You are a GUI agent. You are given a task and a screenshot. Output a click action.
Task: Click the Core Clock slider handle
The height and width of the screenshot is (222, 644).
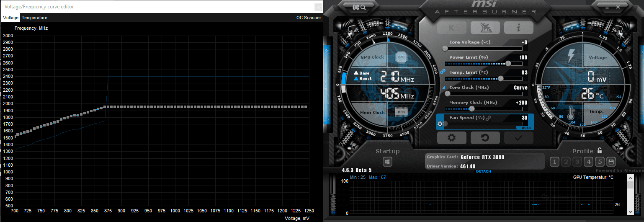click(448, 94)
